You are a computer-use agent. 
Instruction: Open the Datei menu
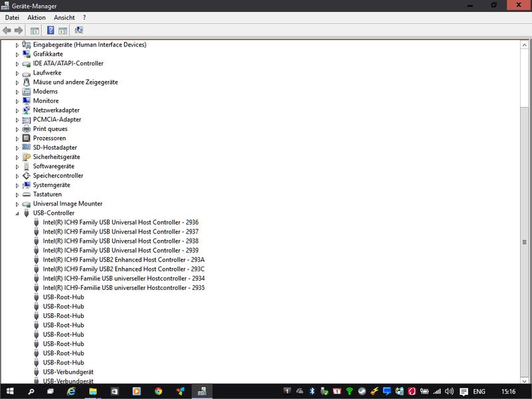coord(12,18)
